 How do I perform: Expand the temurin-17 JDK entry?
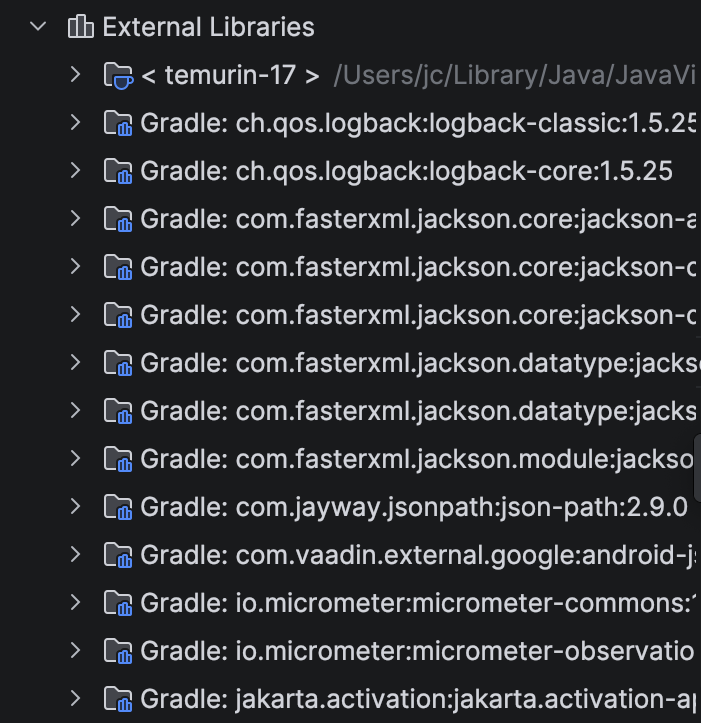[x=76, y=74]
